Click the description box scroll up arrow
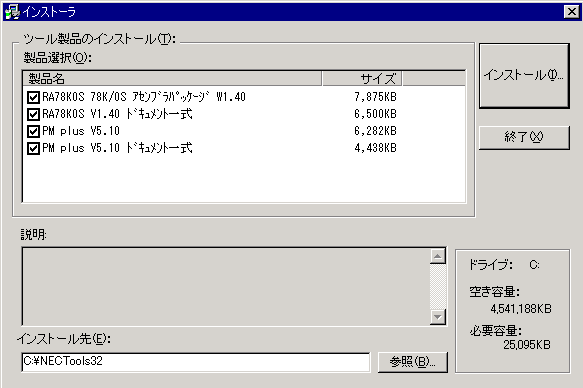The image size is (583, 388). pyautogui.click(x=438, y=256)
